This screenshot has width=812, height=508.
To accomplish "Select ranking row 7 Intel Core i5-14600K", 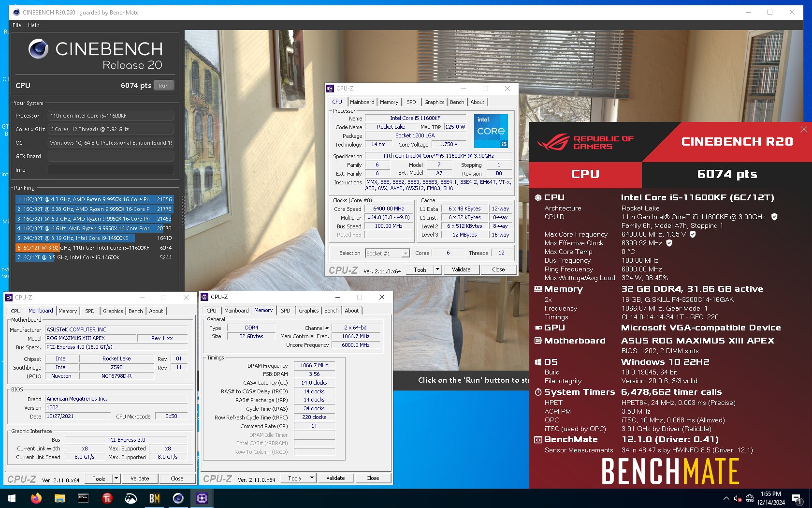I will (94, 257).
